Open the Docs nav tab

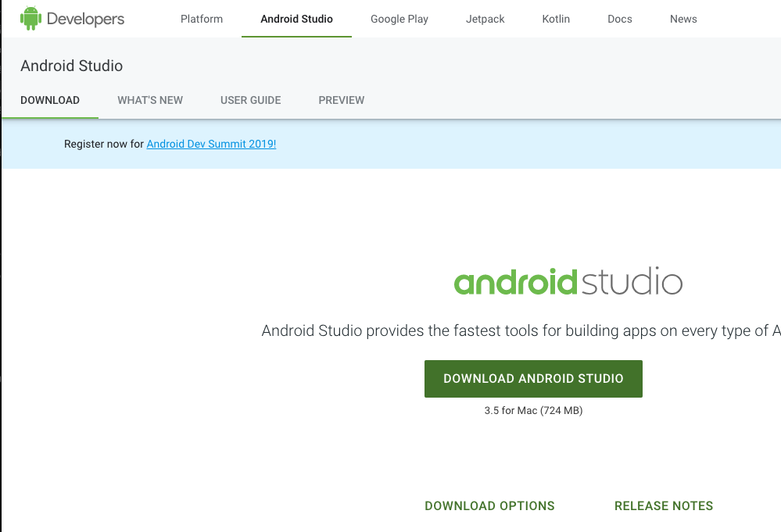coord(620,19)
